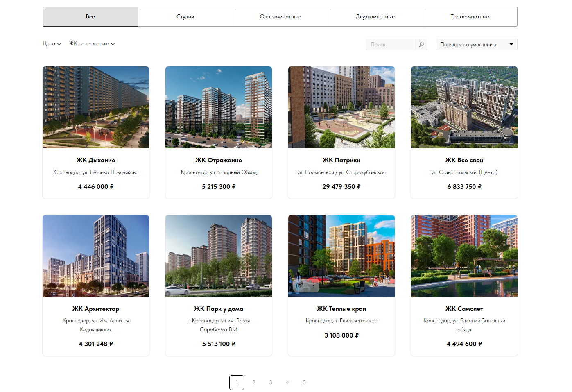Open the ЖК Дыхание title link
Screen dimensions: 572x392
click(x=96, y=160)
